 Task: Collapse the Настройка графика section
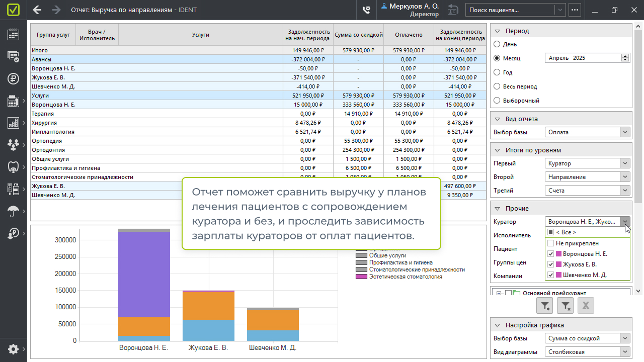tap(497, 325)
